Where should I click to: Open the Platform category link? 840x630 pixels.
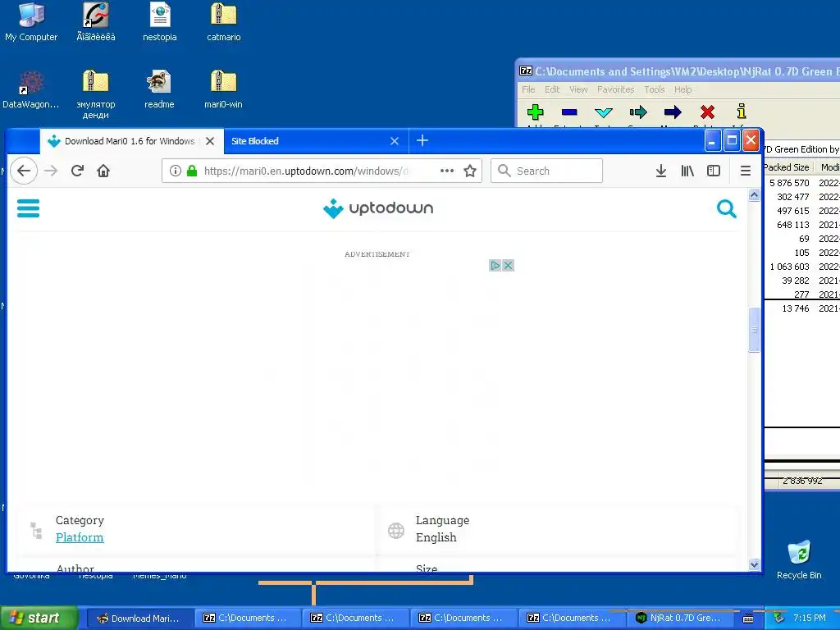80,537
